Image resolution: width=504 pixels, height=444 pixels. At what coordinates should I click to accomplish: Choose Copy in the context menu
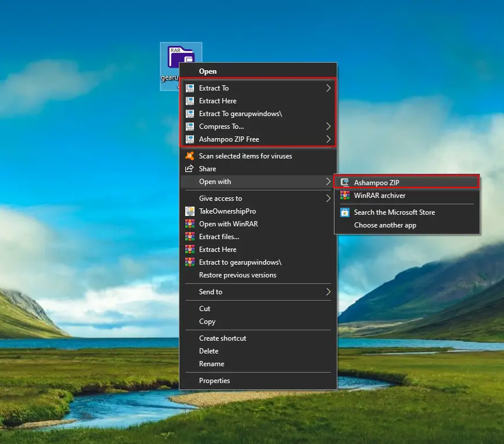258,322
